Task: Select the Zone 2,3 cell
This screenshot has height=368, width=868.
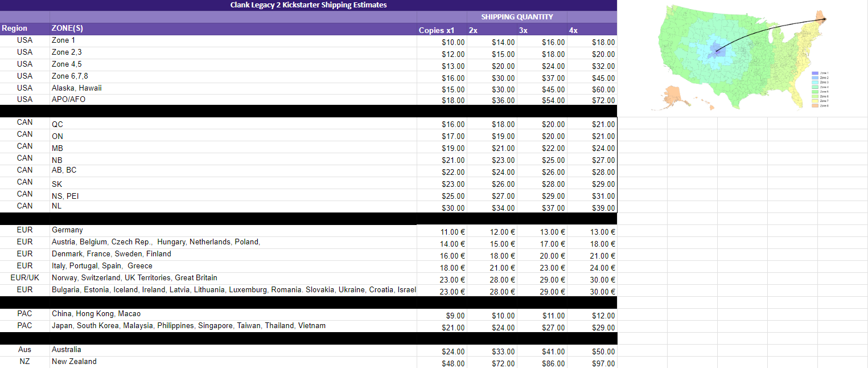Action: (x=233, y=52)
